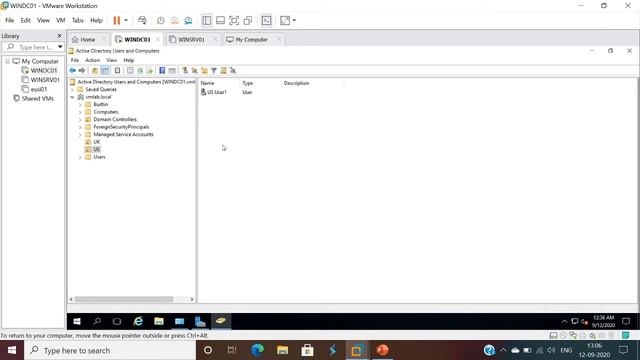This screenshot has width=640, height=360.
Task: Open Active Directory File menu
Action: tap(75, 60)
